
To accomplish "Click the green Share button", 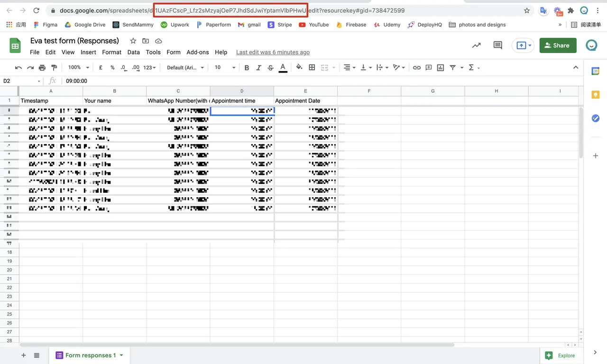I will click(558, 45).
